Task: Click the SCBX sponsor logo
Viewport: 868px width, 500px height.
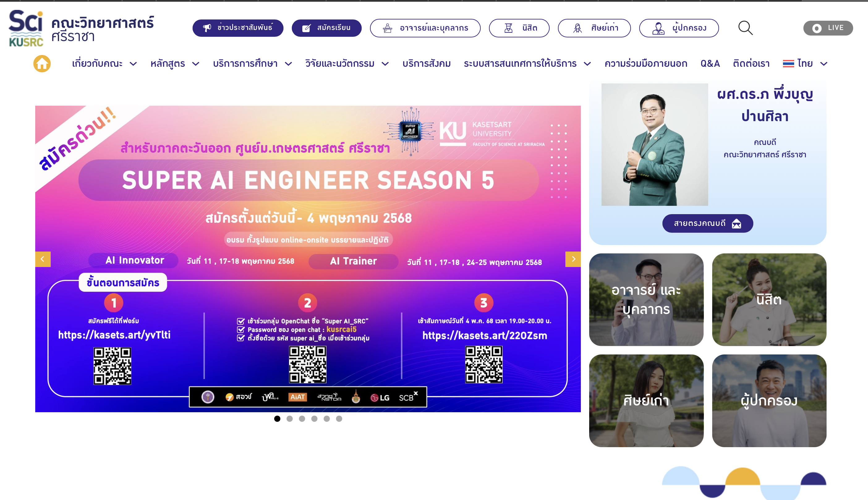Action: click(408, 397)
